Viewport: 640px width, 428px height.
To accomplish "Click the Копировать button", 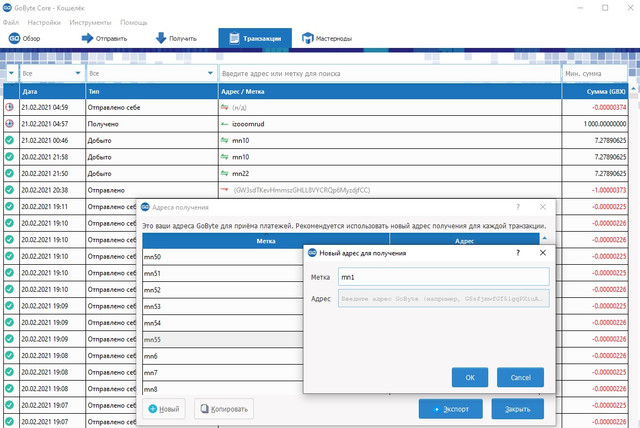I will (x=224, y=409).
